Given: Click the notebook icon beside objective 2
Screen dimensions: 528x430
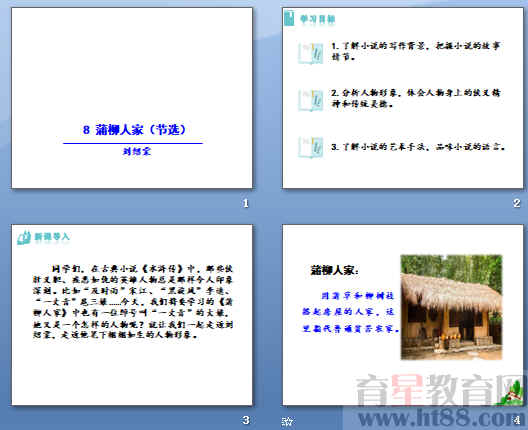Looking at the screenshot, I should click(310, 100).
